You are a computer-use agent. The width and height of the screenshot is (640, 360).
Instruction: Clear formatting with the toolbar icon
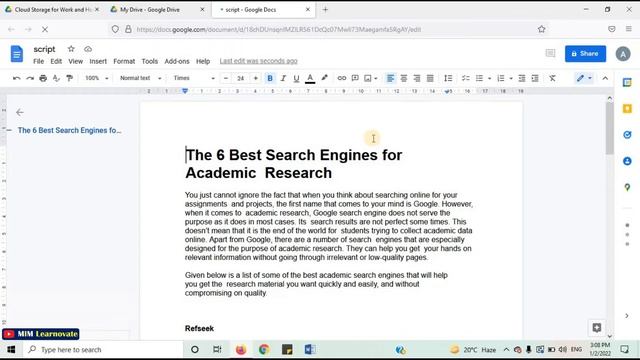coord(552,78)
